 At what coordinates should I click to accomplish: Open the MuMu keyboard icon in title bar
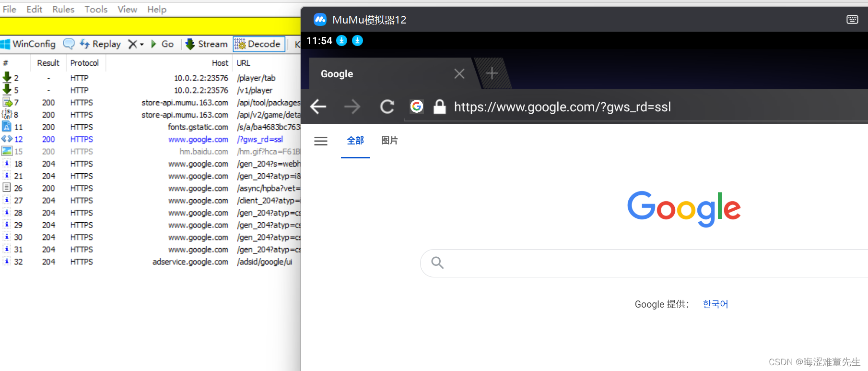click(x=852, y=19)
